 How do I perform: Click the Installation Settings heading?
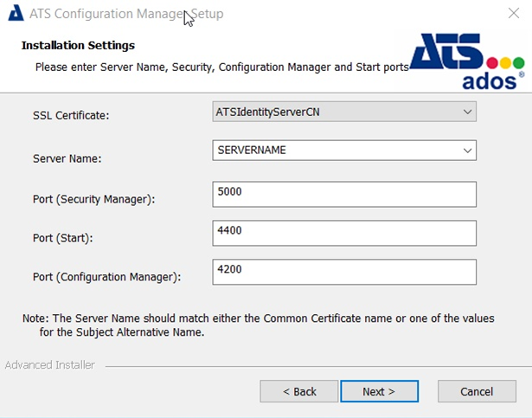coord(78,45)
